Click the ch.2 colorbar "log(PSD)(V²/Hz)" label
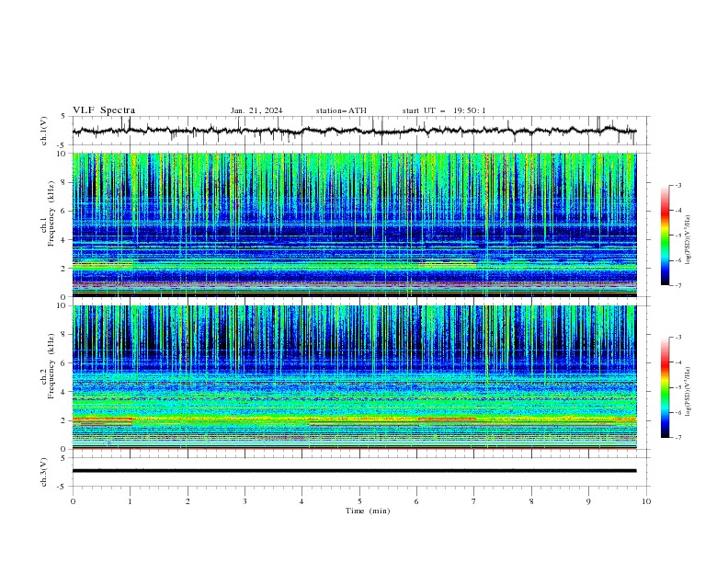This screenshot has width=728, height=563. coord(688,392)
